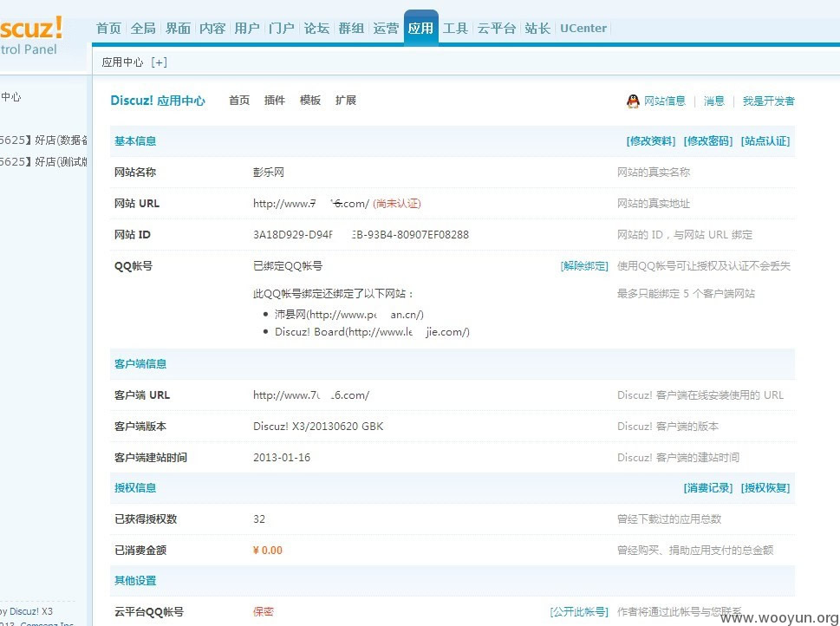This screenshot has width=840, height=626.
Task: Click the date 2013-01-16
Action: tap(282, 458)
